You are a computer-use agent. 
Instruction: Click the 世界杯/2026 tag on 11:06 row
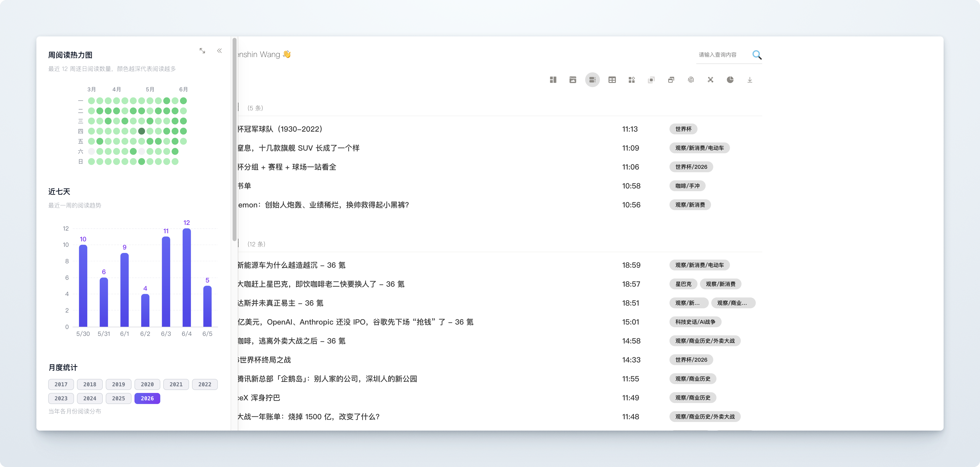(x=691, y=167)
